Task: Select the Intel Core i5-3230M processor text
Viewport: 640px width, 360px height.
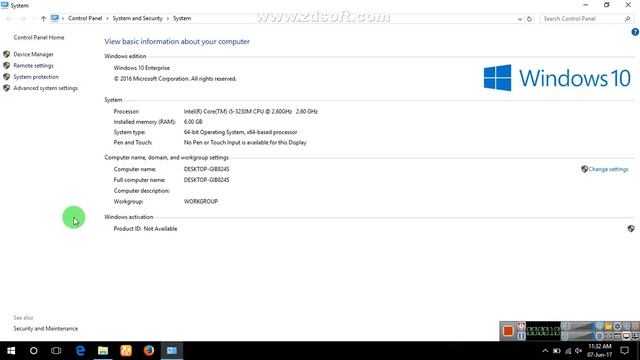Action: [251, 111]
